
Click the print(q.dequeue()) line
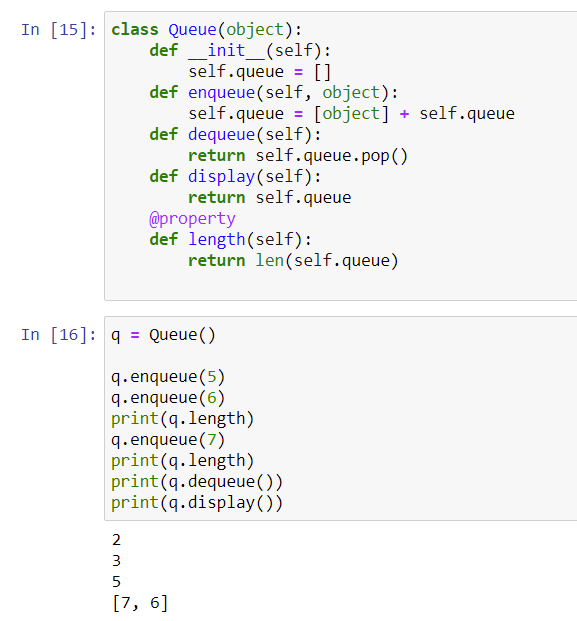pos(197,482)
